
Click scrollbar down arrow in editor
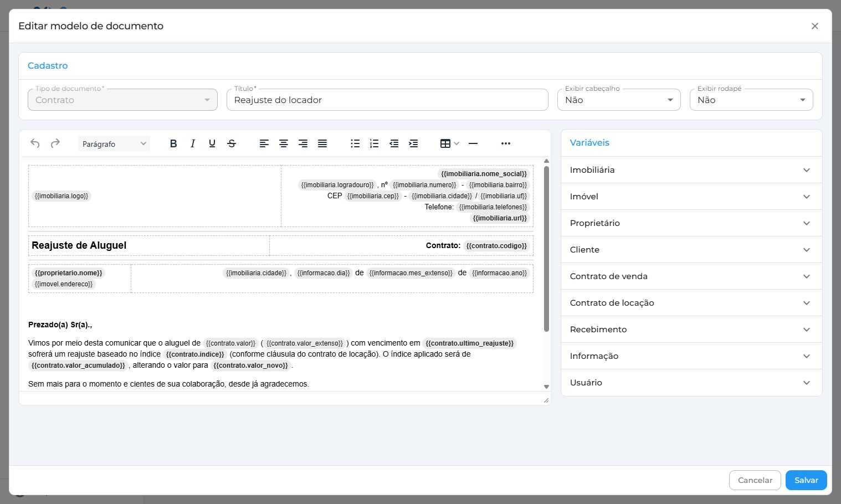point(546,387)
